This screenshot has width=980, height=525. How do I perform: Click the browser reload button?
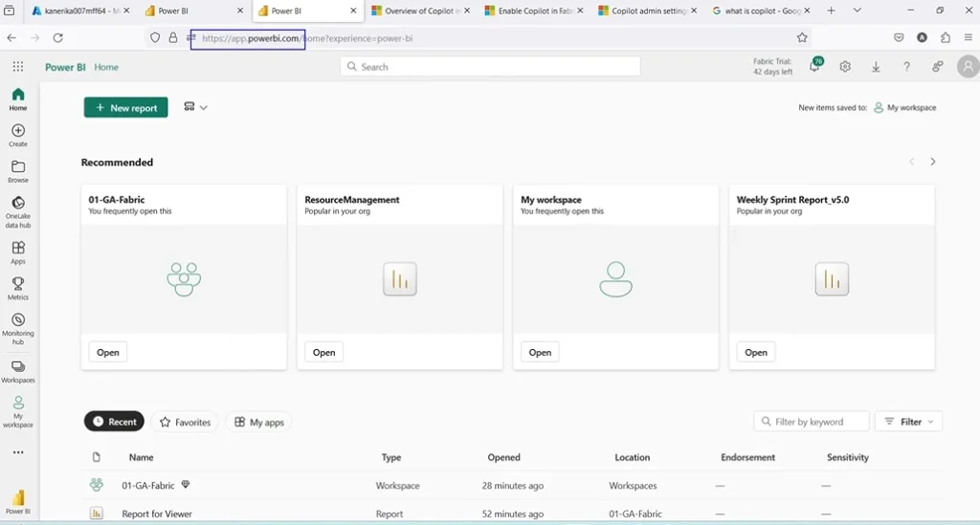tap(58, 38)
